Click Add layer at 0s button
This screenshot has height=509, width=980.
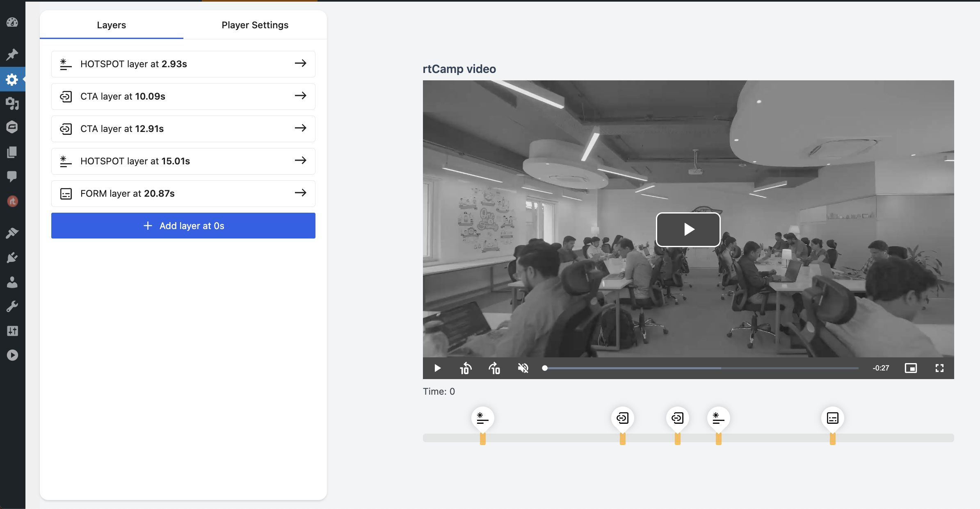click(183, 226)
